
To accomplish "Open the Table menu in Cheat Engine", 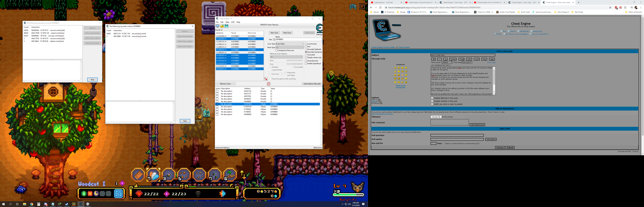I will pyautogui.click(x=227, y=22).
